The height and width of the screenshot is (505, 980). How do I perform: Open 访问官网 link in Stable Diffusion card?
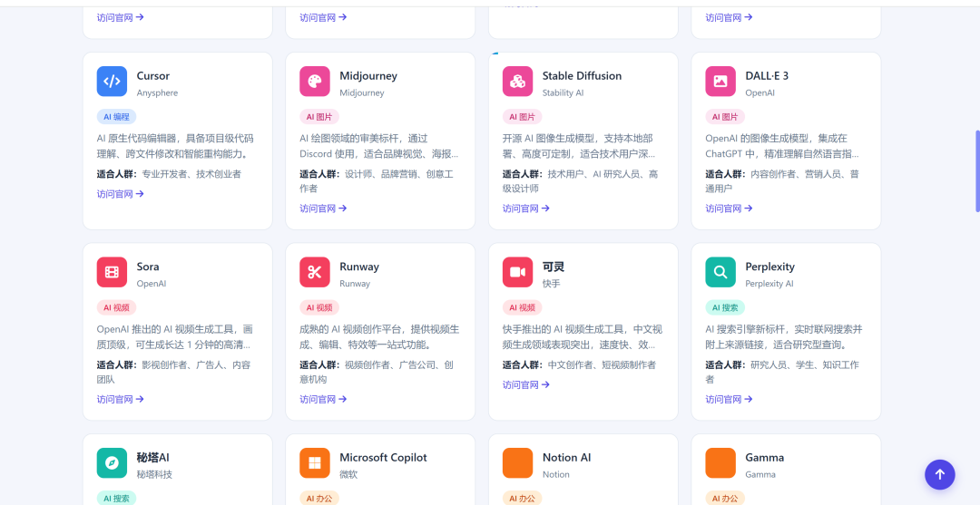point(526,208)
